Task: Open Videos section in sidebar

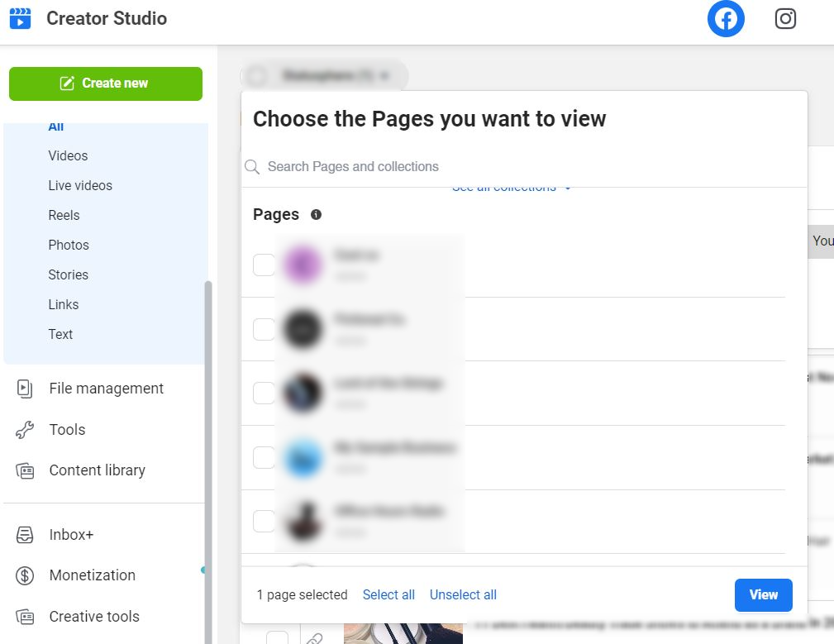Action: [x=68, y=155]
